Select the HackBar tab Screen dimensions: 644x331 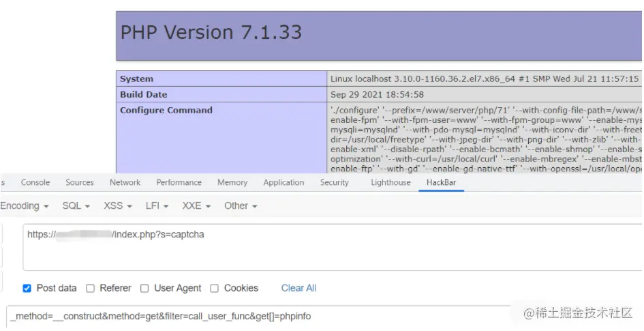click(441, 183)
